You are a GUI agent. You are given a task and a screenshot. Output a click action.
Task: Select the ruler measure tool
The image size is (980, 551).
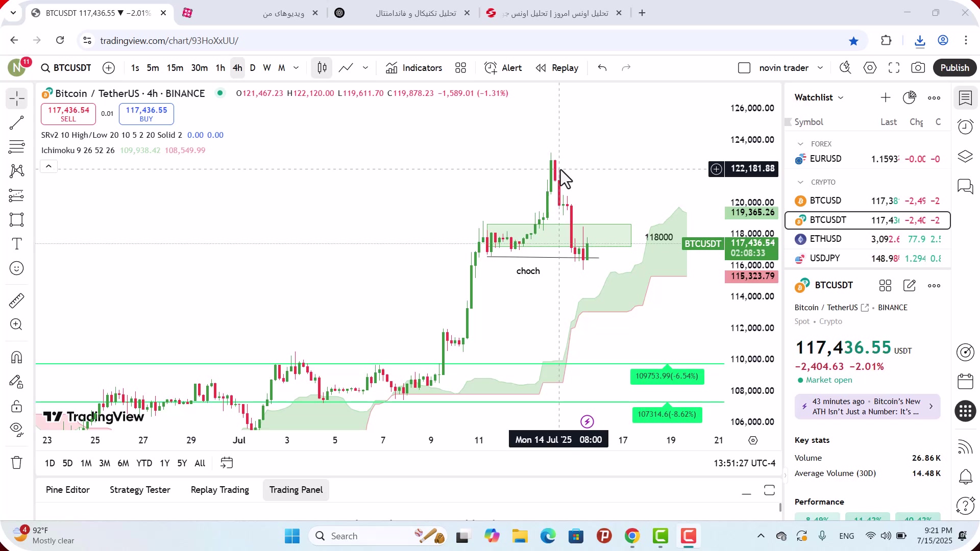(17, 300)
